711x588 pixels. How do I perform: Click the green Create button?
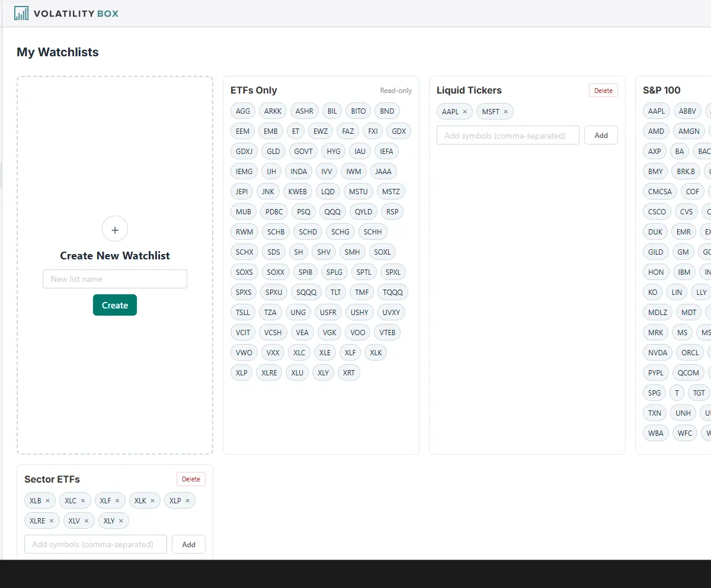115,305
